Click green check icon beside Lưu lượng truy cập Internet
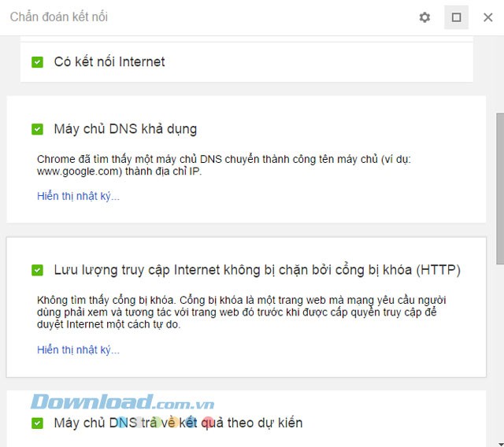The image size is (504, 447). coord(37,270)
